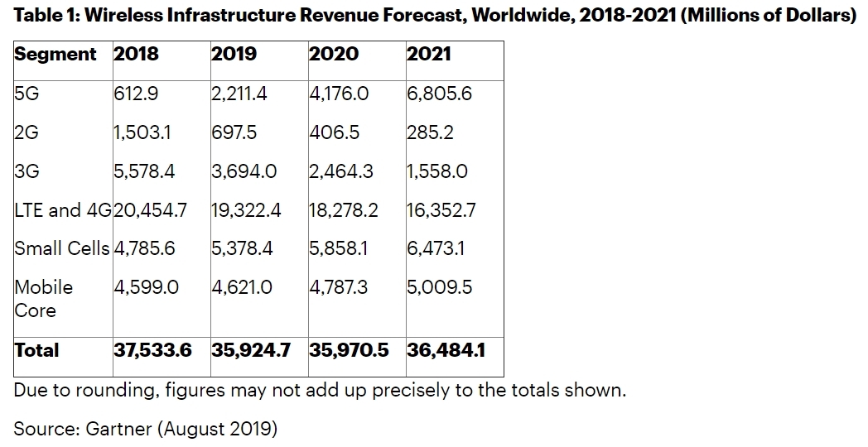Select the Small Cells 2020 value 5,858.1
The height and width of the screenshot is (447, 868).
pos(341,248)
